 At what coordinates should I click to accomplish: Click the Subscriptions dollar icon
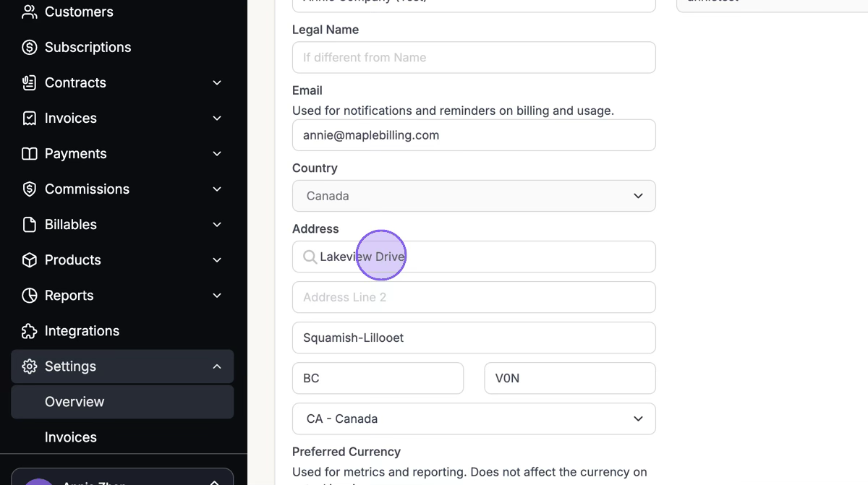29,47
